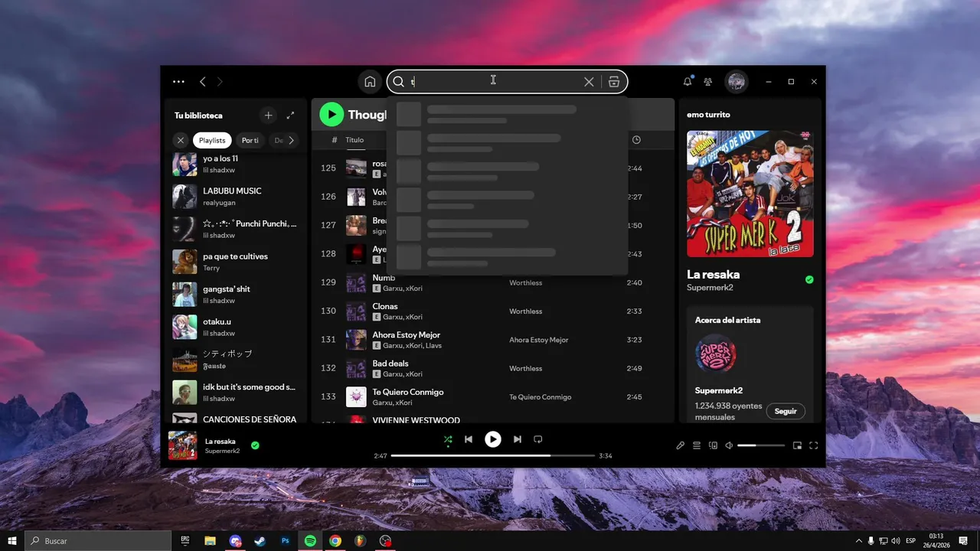Open Photoshop from the taskbar
The image size is (980, 551).
285,540
